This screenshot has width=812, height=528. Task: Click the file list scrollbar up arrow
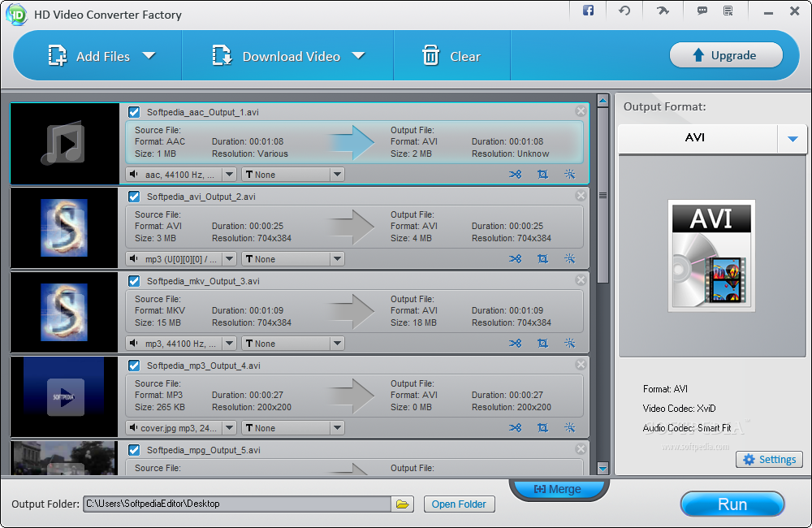point(603,101)
